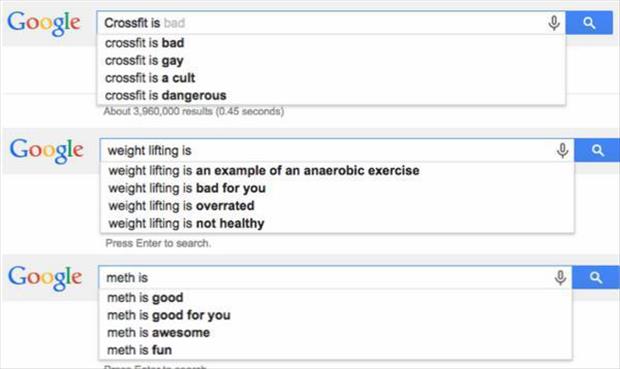Select suggestion 'crossfit is bad'

point(331,43)
